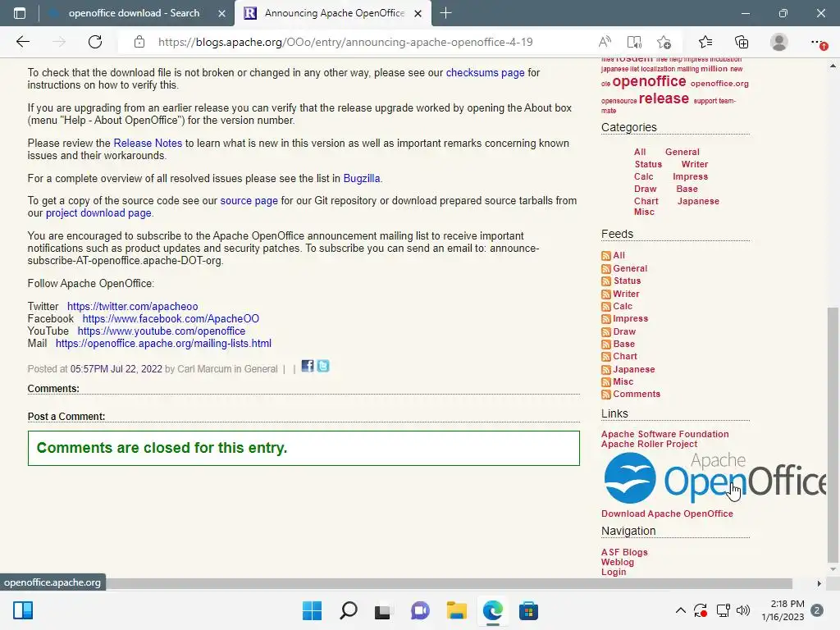Open the mailing-lists.html link
This screenshot has width=840, height=630.
click(163, 344)
